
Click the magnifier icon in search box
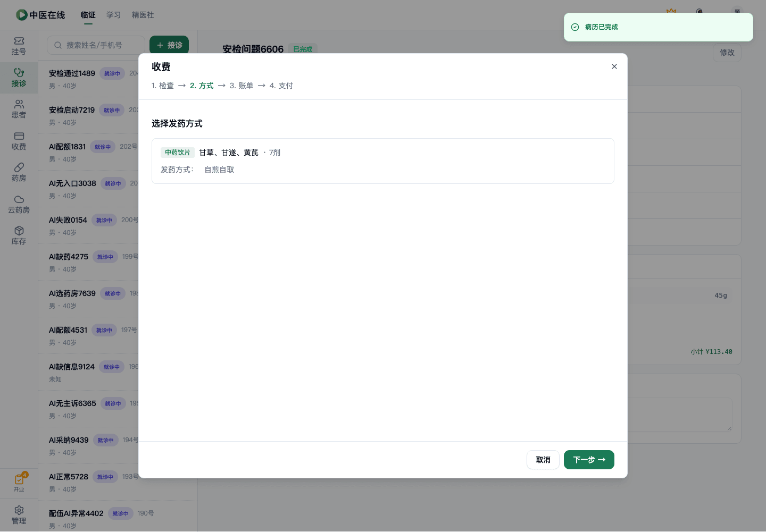coord(58,45)
